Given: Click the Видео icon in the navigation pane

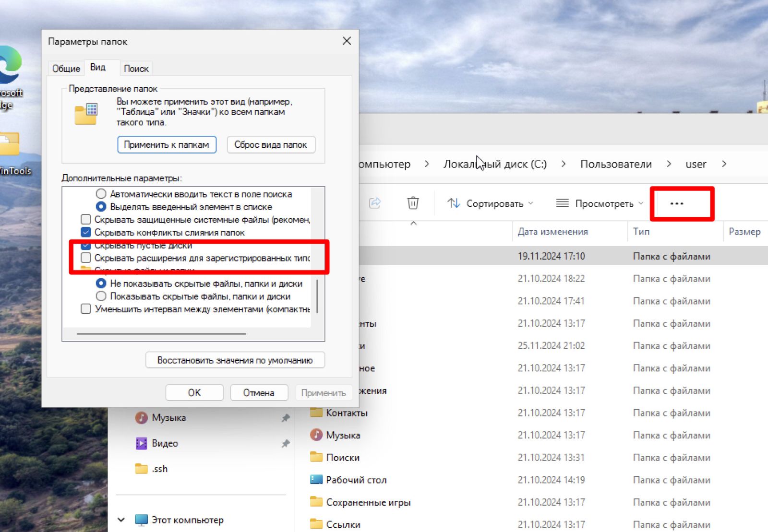Looking at the screenshot, I should (141, 443).
